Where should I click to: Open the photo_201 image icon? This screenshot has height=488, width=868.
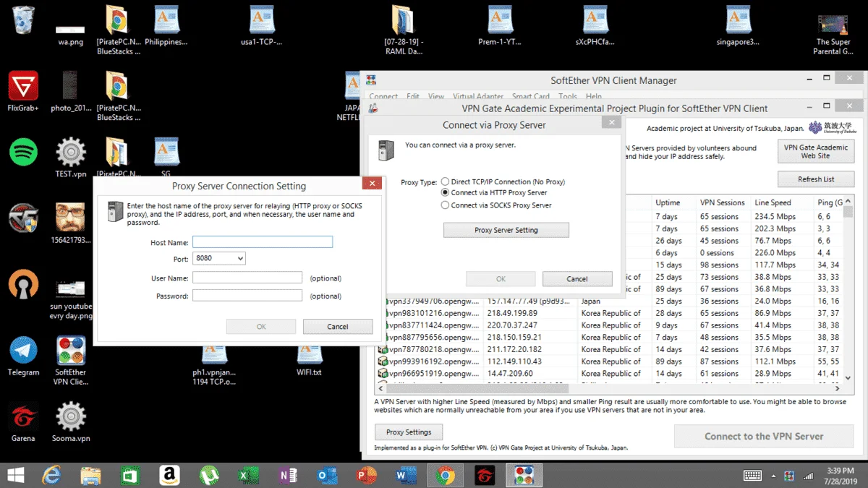point(70,93)
